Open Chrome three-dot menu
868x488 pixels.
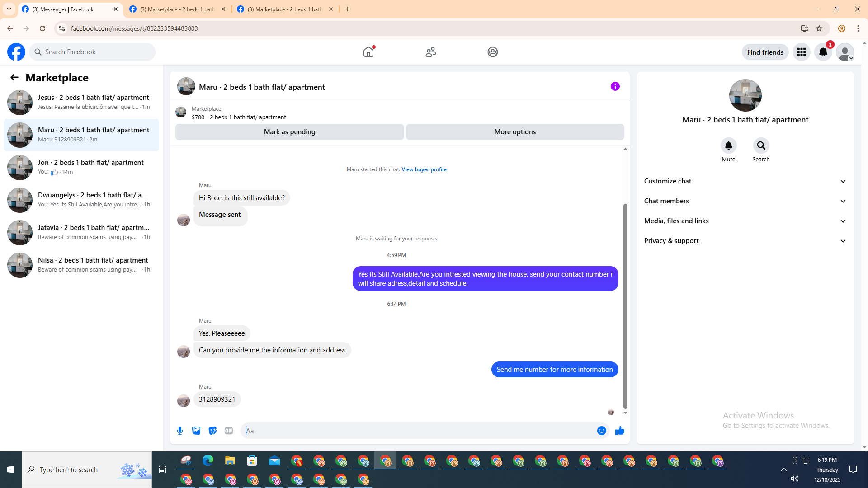[x=858, y=28]
